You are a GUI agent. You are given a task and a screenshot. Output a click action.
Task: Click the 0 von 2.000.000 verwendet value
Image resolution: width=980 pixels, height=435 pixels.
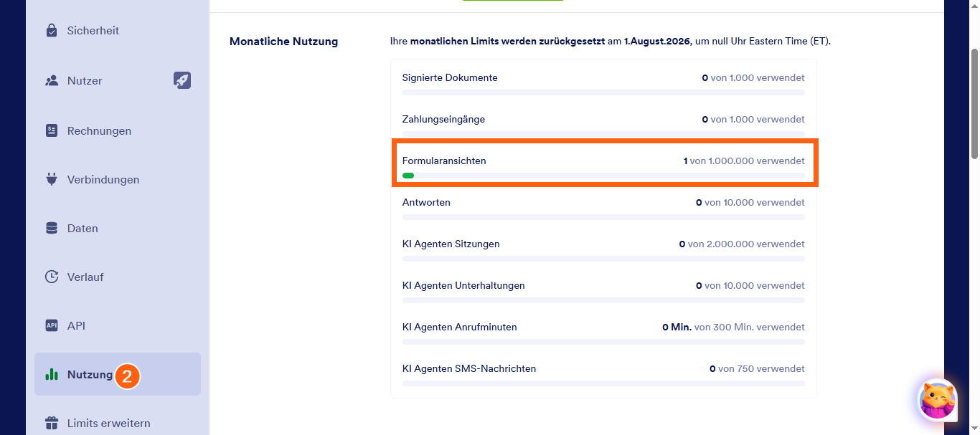[x=742, y=244]
